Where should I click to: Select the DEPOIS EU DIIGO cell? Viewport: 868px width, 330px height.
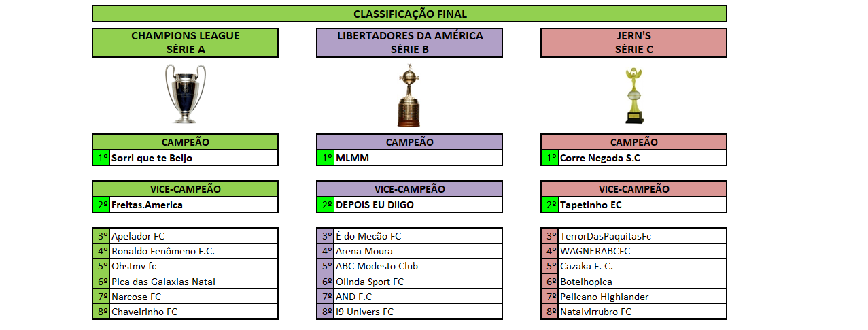(x=418, y=204)
